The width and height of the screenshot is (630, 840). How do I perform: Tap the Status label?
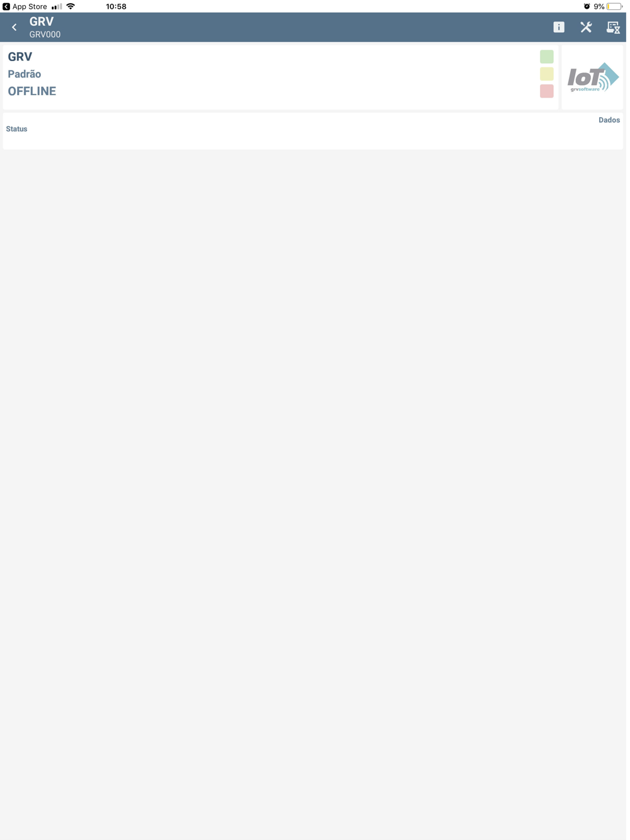16,129
